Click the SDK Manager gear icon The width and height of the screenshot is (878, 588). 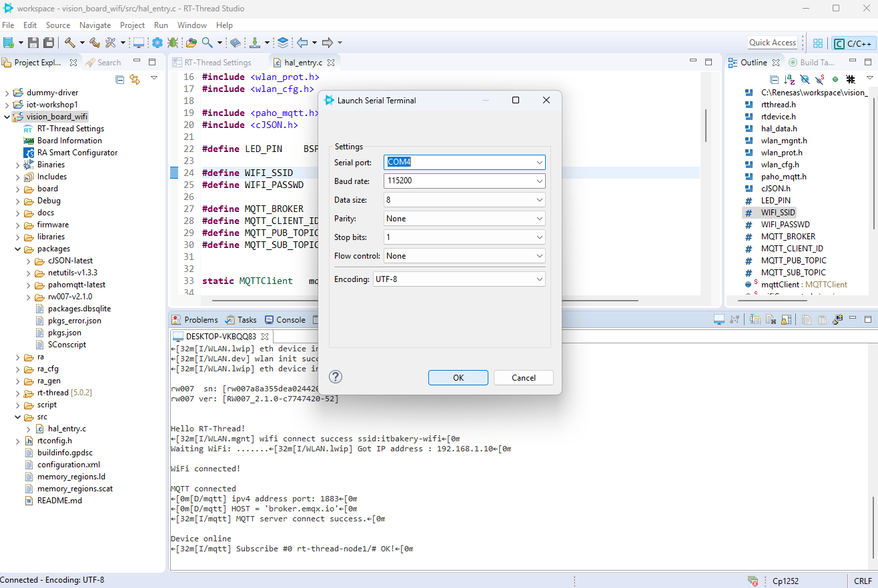[x=157, y=43]
